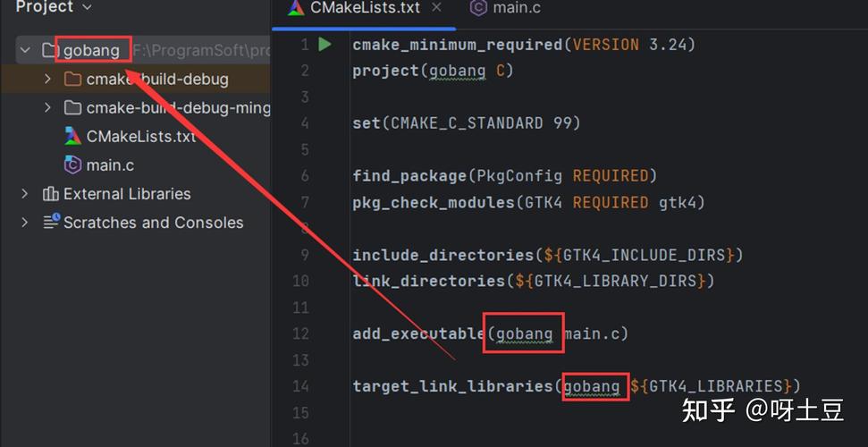Click line number 14 in the gutter
This screenshot has width=868, height=447.
coord(300,386)
